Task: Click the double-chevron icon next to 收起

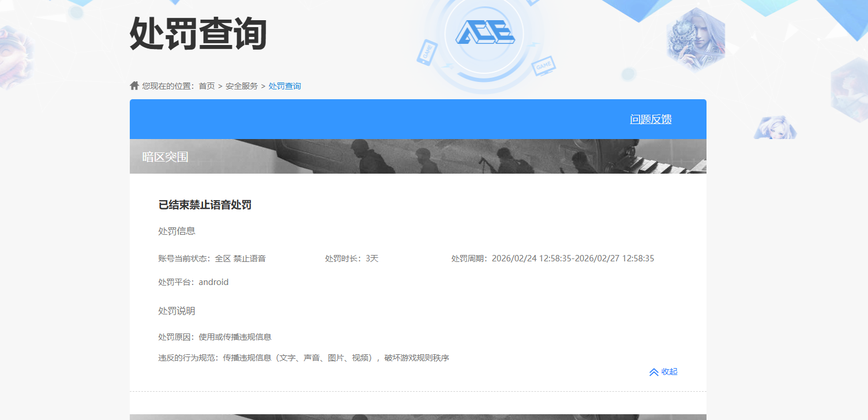Action: (653, 372)
